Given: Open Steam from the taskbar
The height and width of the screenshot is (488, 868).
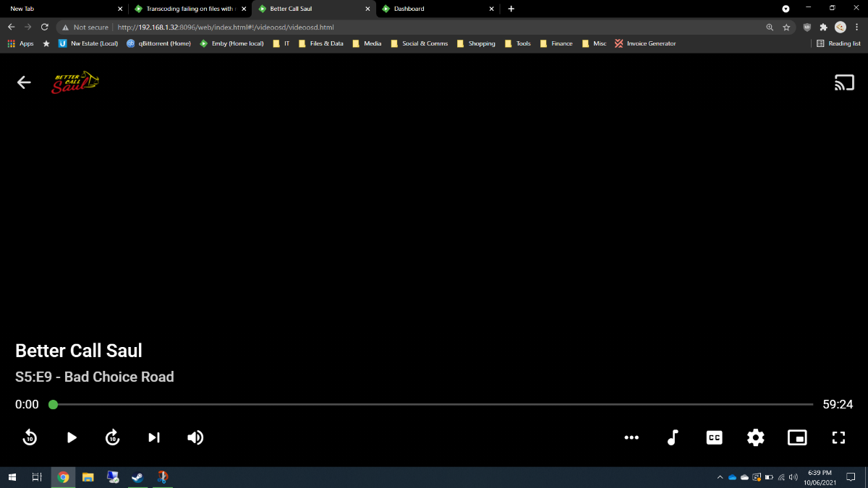Looking at the screenshot, I should (137, 477).
